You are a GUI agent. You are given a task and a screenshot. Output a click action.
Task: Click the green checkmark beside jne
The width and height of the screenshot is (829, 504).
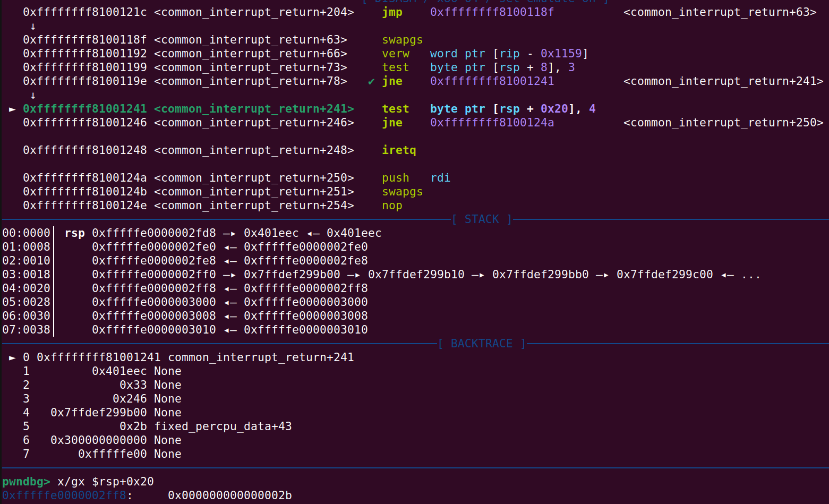[x=371, y=82]
